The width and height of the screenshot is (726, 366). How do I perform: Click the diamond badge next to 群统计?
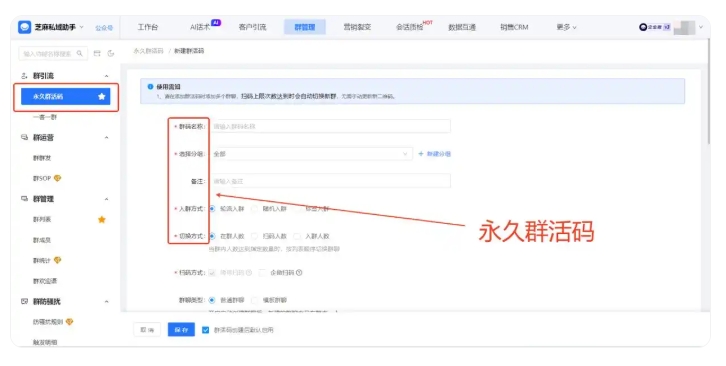tap(57, 260)
